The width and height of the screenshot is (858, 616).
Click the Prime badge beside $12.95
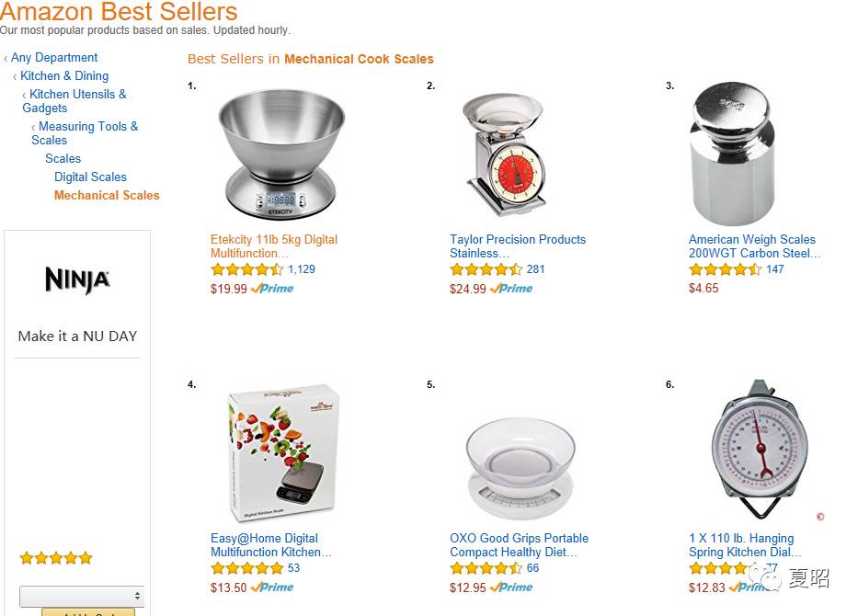pyautogui.click(x=511, y=587)
